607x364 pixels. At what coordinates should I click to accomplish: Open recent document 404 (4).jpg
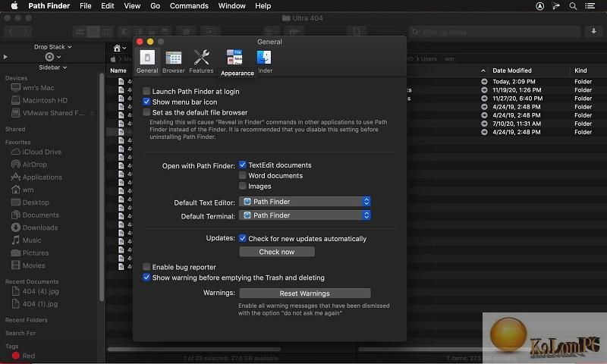coord(36,291)
